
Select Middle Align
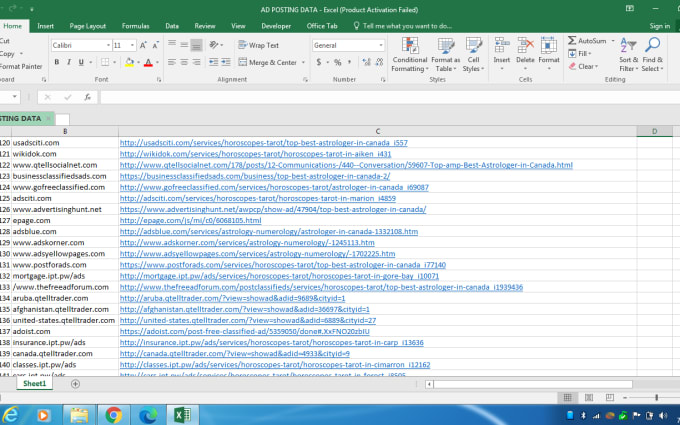pyautogui.click(x=184, y=45)
